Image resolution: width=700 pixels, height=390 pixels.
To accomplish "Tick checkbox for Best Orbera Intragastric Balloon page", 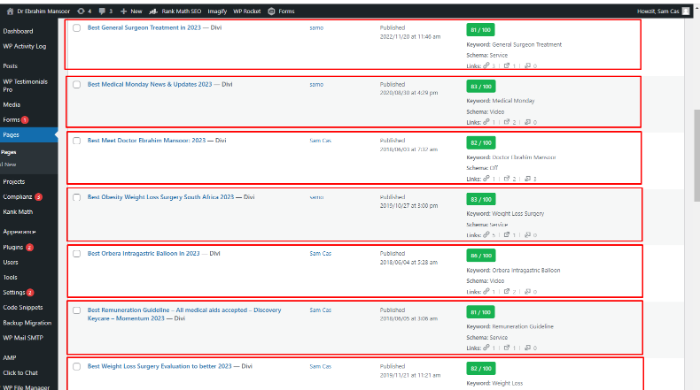I will pyautogui.click(x=77, y=253).
